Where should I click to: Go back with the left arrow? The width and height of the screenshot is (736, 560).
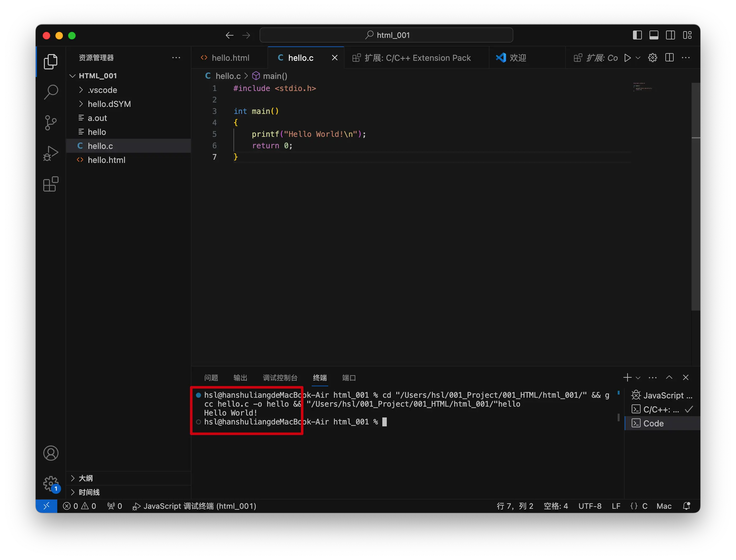tap(230, 35)
